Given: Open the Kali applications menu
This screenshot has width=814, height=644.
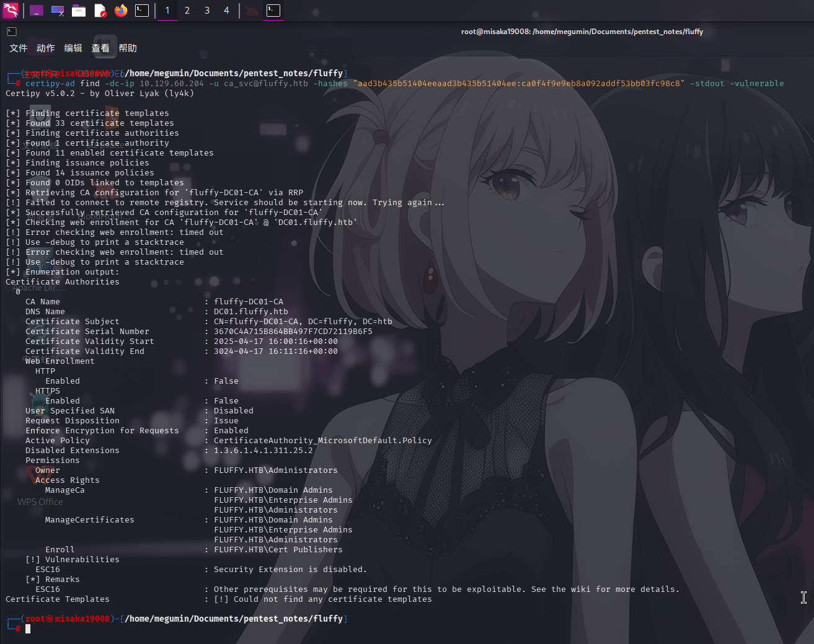Looking at the screenshot, I should tap(11, 11).
